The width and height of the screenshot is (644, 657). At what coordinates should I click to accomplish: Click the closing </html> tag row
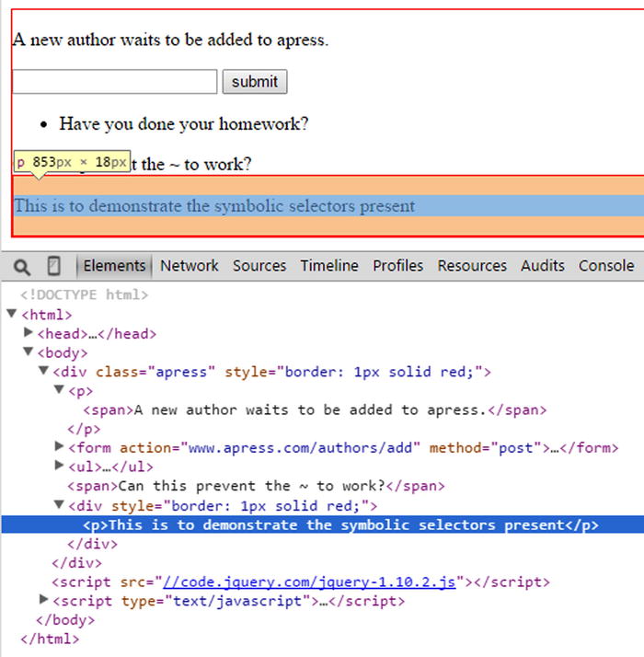(x=50, y=639)
